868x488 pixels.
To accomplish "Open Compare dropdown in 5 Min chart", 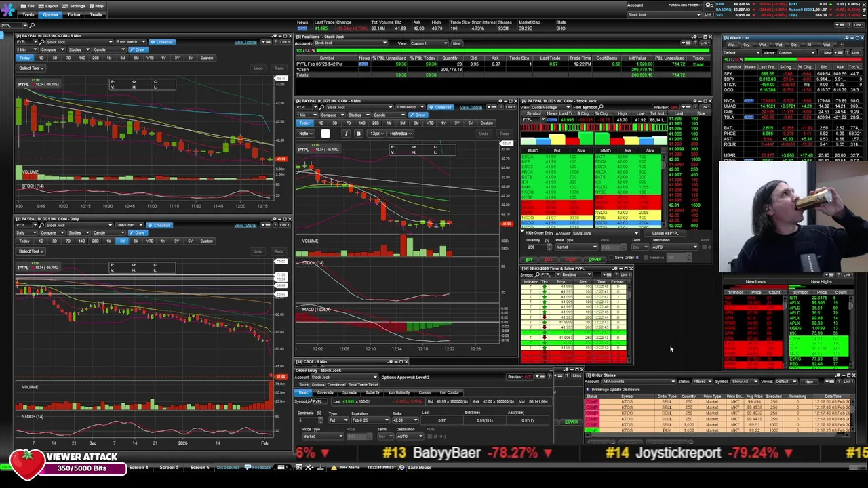I will [53, 49].
